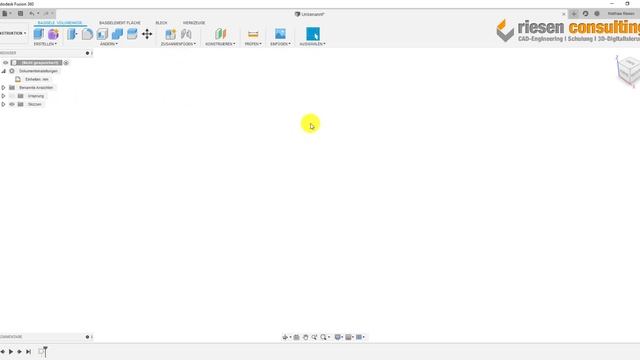Open the Zusammenfügen dropdown menu
The width and height of the screenshot is (640, 360).
click(178, 44)
